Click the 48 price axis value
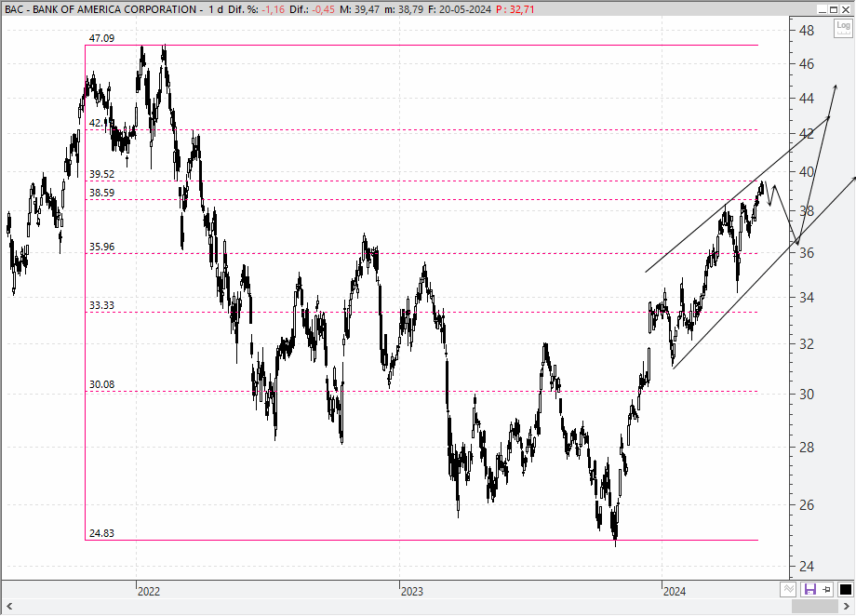The width and height of the screenshot is (856, 616). (x=807, y=31)
